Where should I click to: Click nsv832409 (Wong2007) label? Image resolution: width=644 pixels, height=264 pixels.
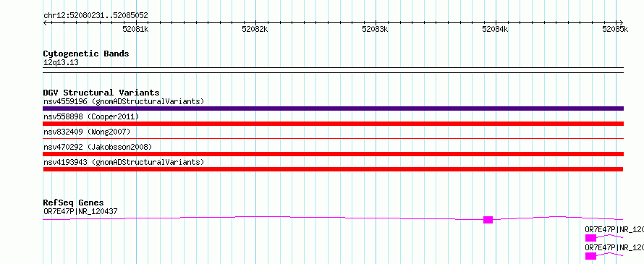(x=87, y=132)
